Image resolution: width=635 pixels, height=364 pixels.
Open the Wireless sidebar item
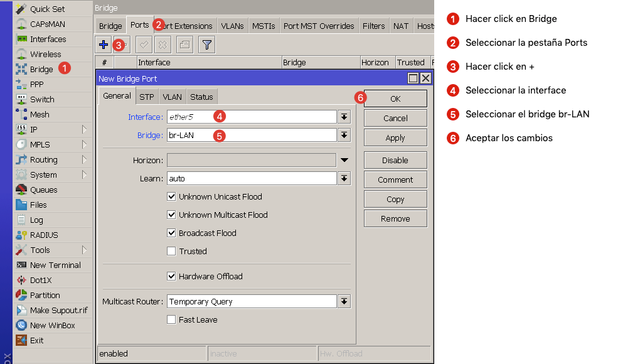(45, 54)
